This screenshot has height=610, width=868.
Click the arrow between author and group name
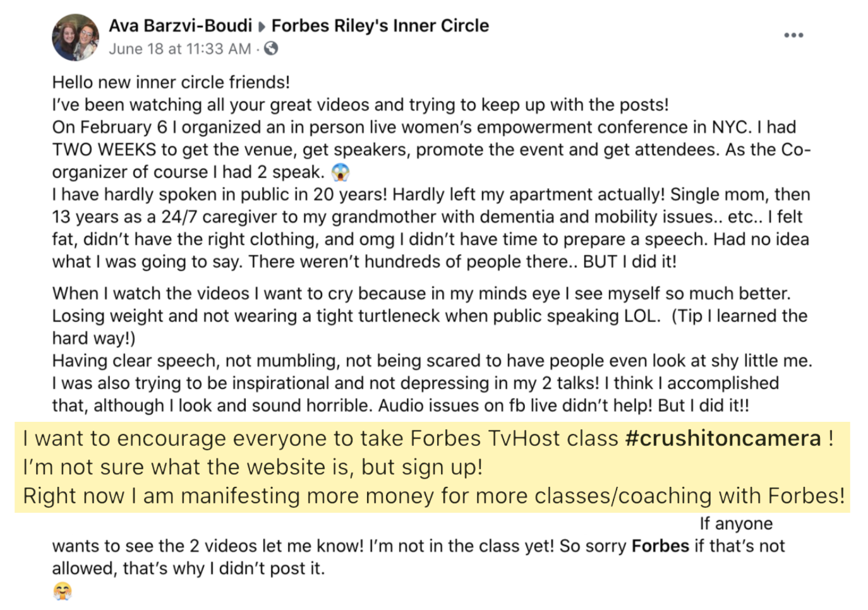point(262,27)
